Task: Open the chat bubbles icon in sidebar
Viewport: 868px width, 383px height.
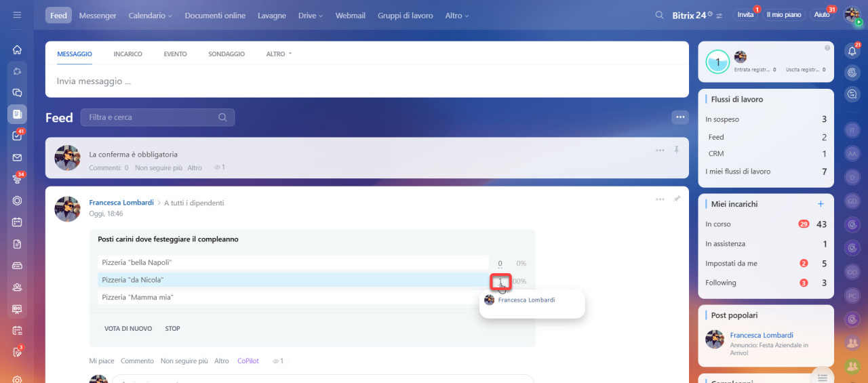Action: [17, 93]
